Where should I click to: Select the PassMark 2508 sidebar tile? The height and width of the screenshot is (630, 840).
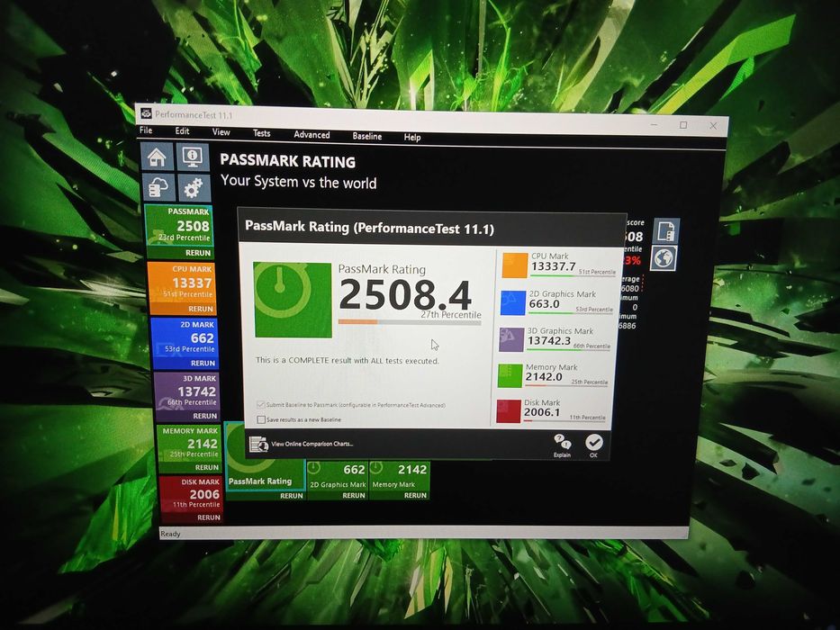179,226
